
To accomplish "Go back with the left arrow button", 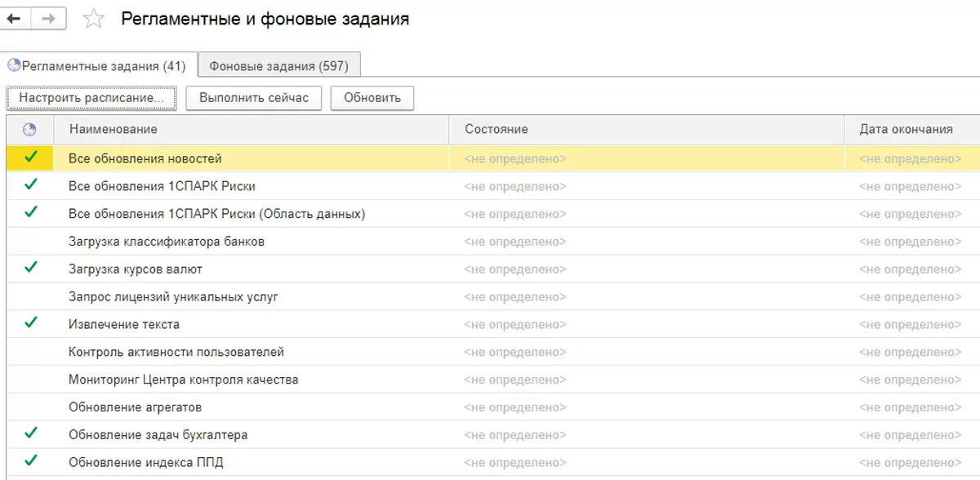I will coord(16,19).
